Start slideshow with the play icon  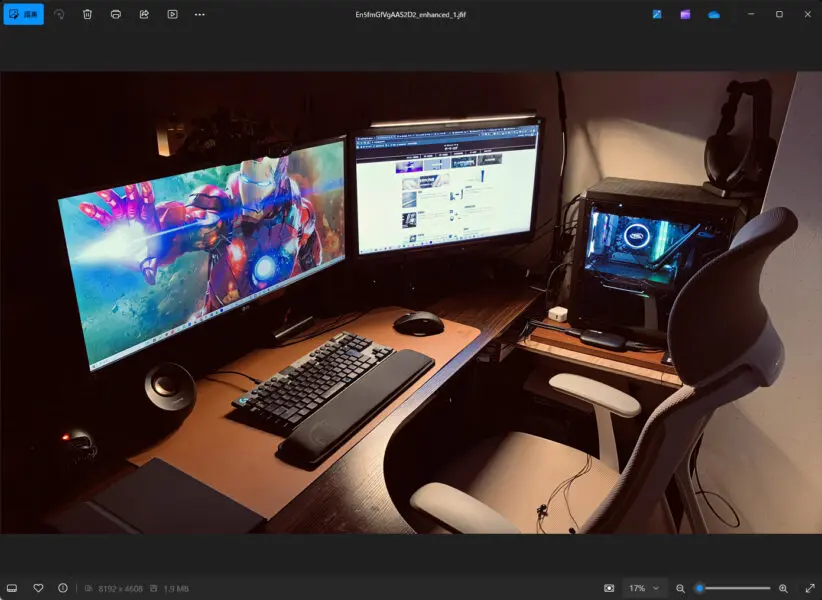pyautogui.click(x=172, y=14)
